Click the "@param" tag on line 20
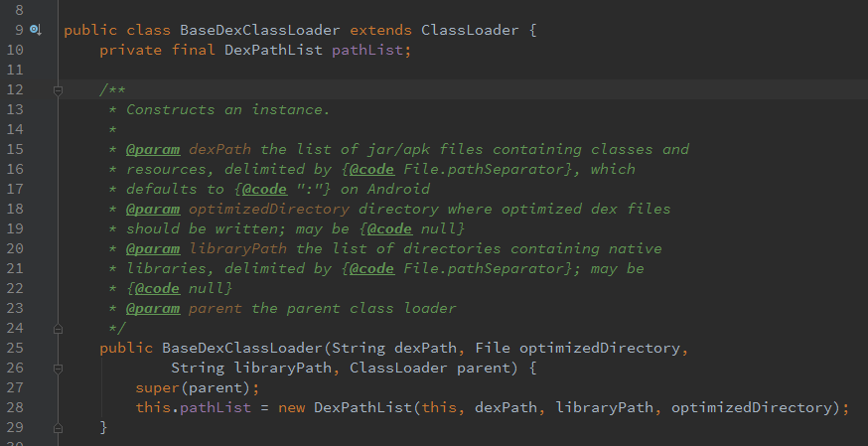 (153, 249)
